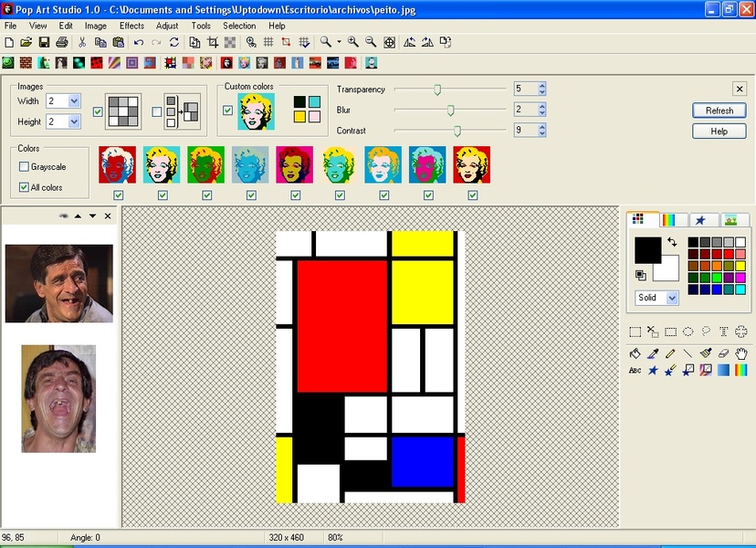Screen dimensions: 756x548
Task: Open the Height dropdown
Action: coord(74,121)
